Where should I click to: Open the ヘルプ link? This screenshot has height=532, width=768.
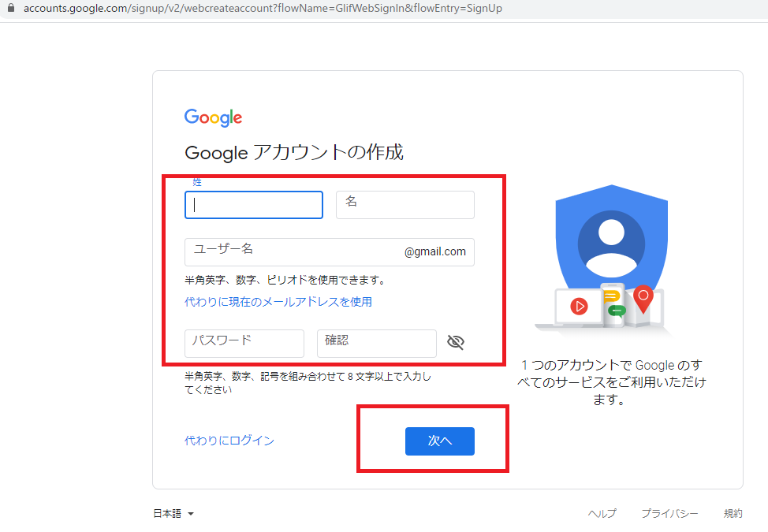click(x=602, y=513)
